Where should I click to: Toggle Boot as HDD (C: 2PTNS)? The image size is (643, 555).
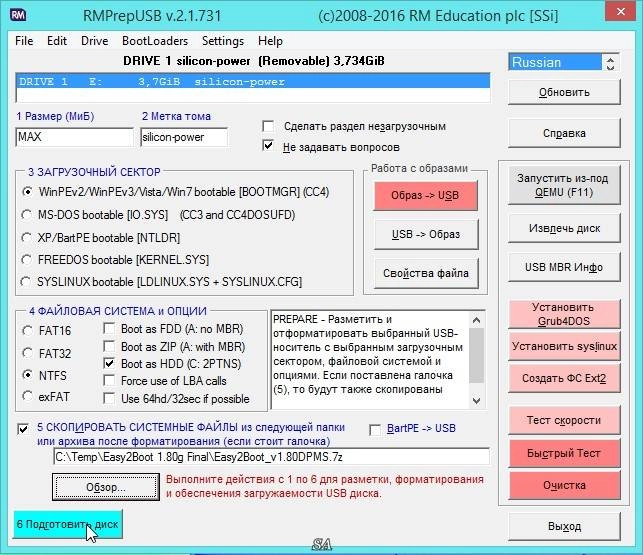[x=109, y=363]
